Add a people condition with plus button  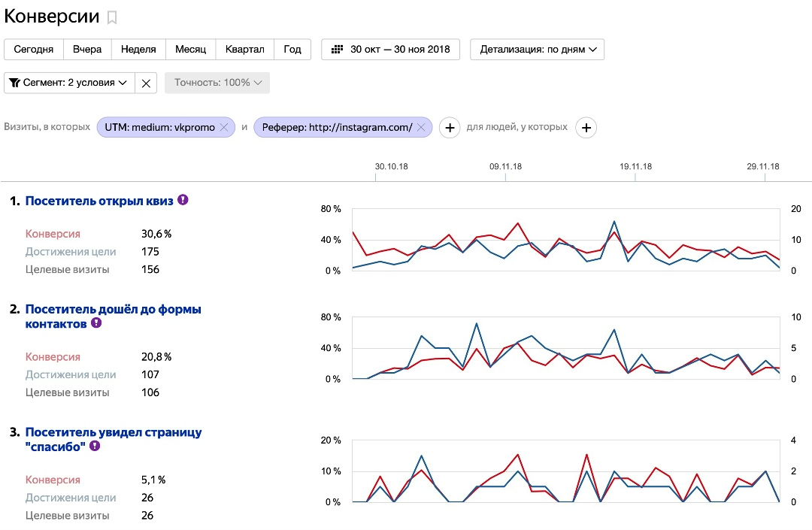pyautogui.click(x=586, y=128)
